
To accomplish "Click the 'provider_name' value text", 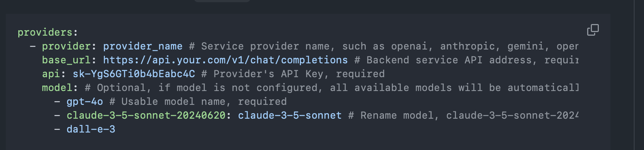I will click(143, 46).
